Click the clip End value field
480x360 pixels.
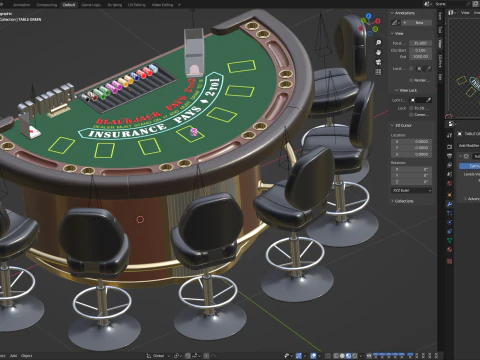(x=420, y=57)
